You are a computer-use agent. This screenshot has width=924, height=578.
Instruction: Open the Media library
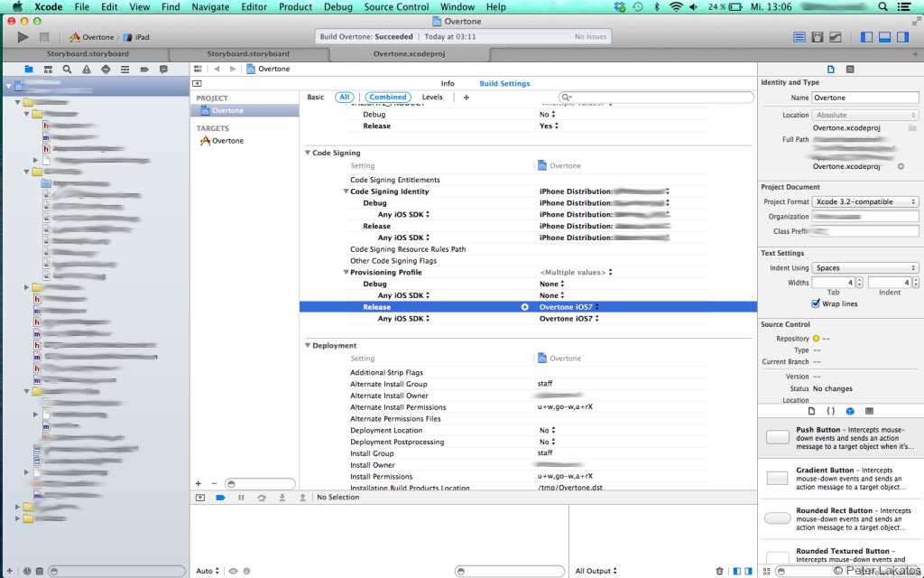[869, 411]
